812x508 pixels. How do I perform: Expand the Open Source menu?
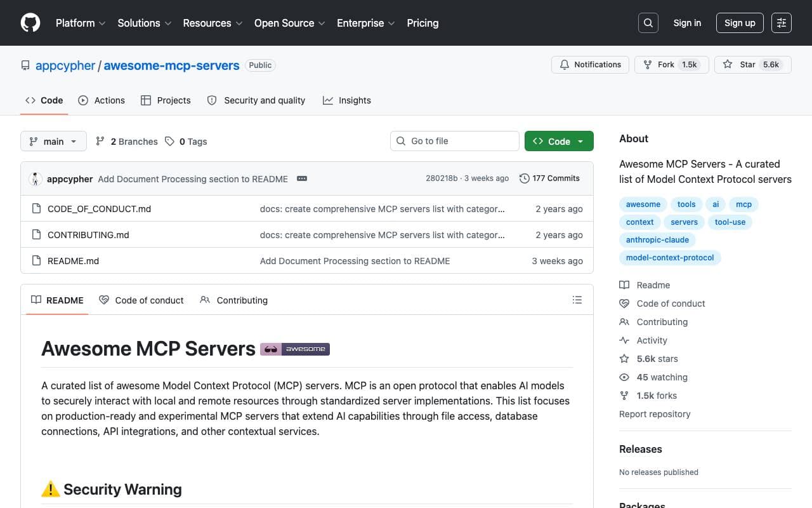coord(290,23)
